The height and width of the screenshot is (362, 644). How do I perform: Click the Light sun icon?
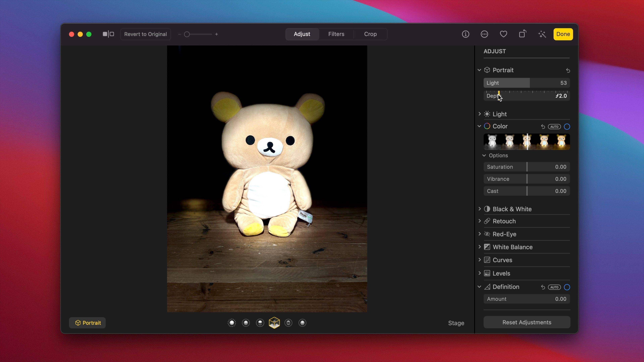point(487,114)
